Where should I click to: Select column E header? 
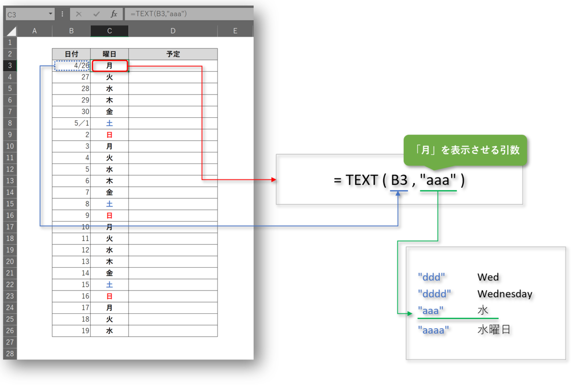235,31
